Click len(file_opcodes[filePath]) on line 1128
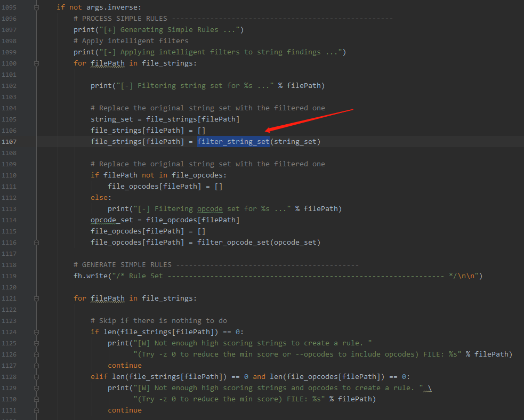 [x=327, y=377]
